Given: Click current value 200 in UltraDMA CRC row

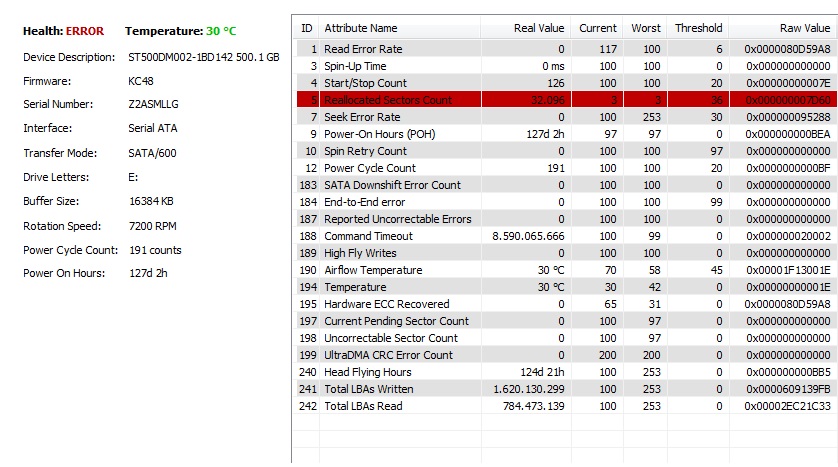Looking at the screenshot, I should (x=608, y=355).
